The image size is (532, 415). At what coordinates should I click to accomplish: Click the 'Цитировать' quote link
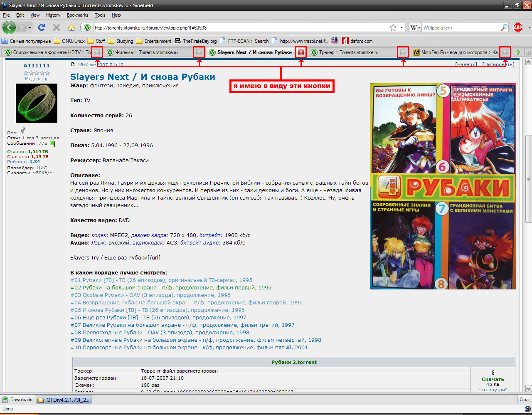point(498,64)
